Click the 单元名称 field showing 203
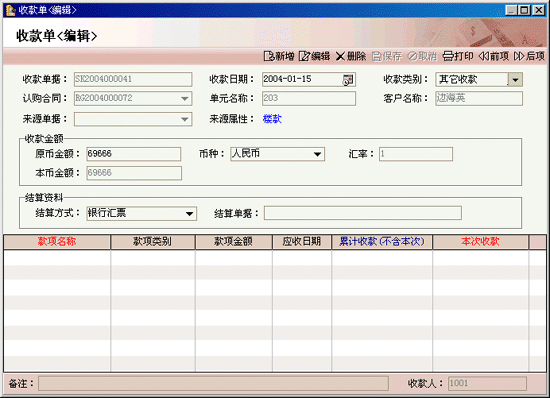 tap(309, 98)
